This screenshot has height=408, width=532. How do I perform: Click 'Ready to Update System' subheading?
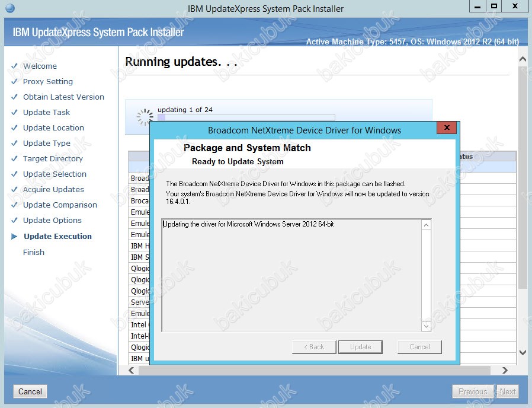(238, 161)
